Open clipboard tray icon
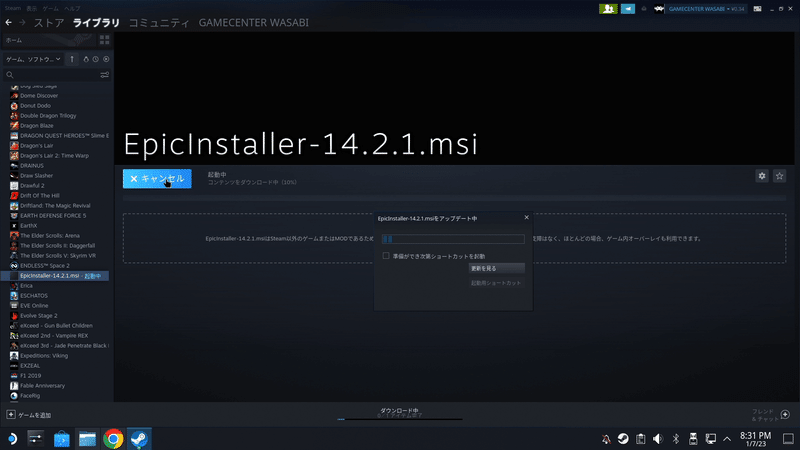Screen dimensions: 800x450 coord(640,439)
